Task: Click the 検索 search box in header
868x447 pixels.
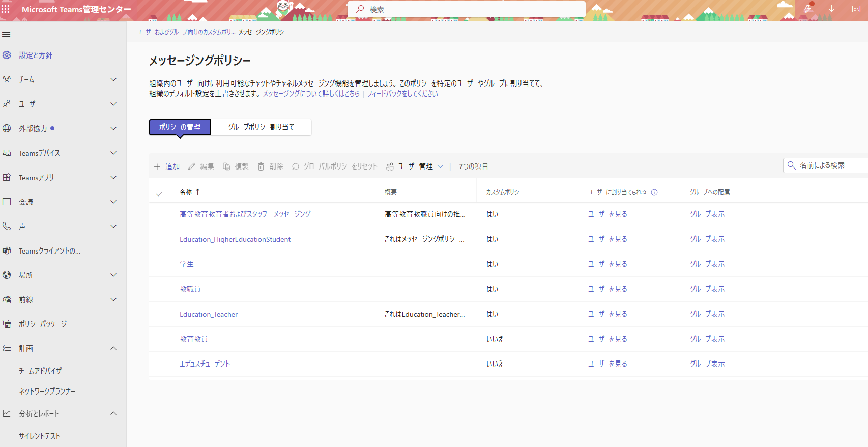Action: click(467, 9)
